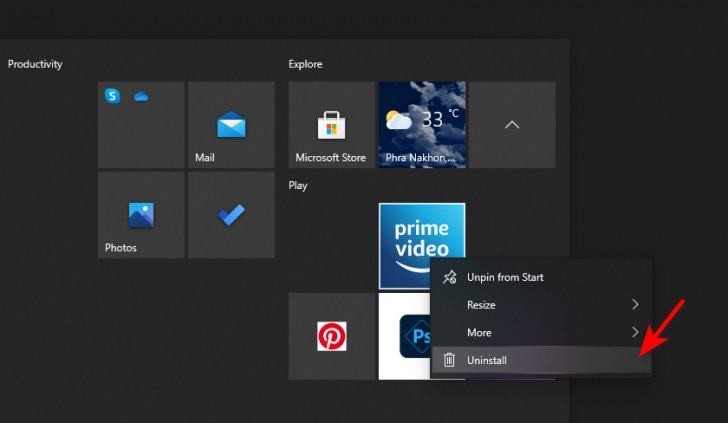
Task: Choose Unpin from Start in the context menu
Action: point(541,277)
